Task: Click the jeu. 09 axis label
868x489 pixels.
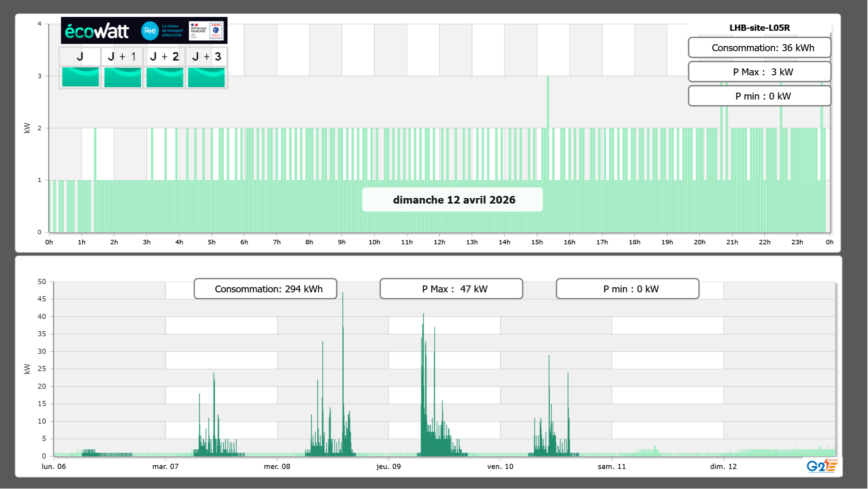Action: coord(389,466)
